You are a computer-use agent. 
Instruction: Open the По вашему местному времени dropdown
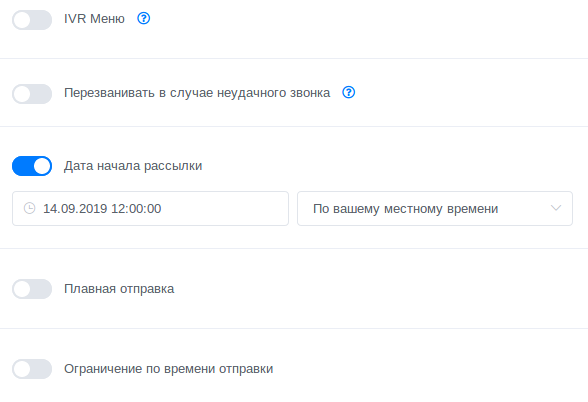[435, 208]
